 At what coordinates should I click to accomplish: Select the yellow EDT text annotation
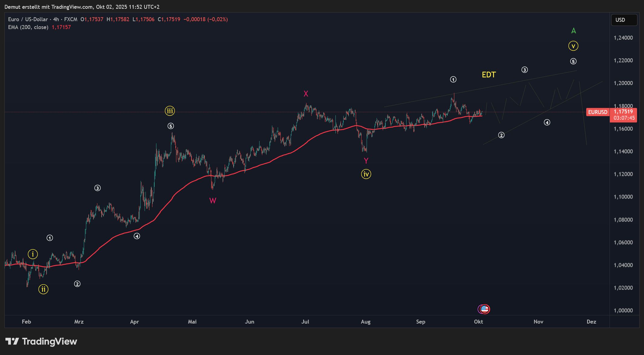pyautogui.click(x=489, y=75)
